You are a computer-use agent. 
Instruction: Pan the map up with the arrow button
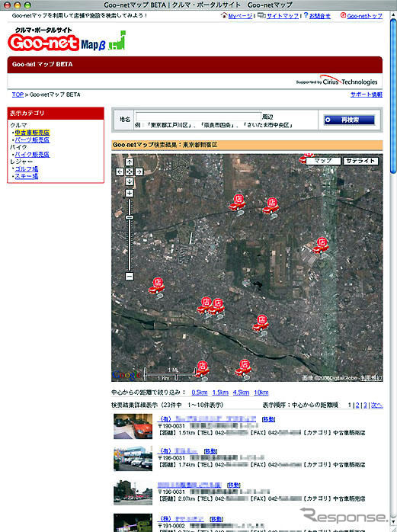point(130,162)
